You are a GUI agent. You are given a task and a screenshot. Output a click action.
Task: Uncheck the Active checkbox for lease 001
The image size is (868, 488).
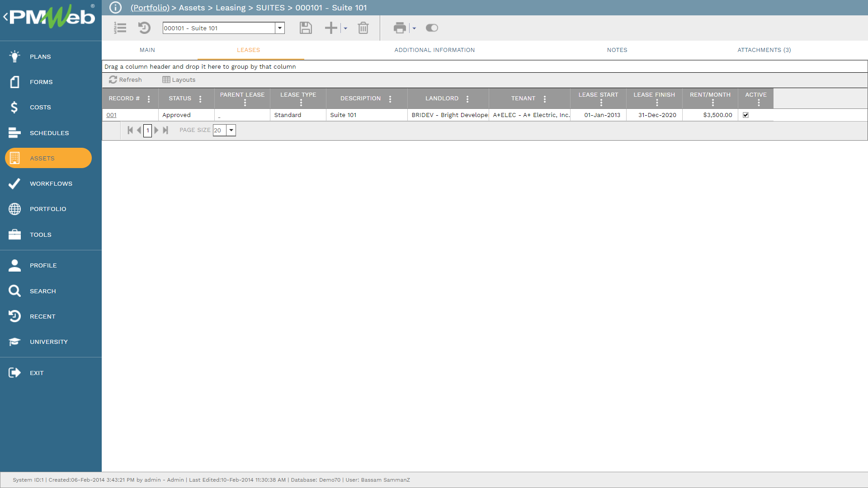point(746,115)
